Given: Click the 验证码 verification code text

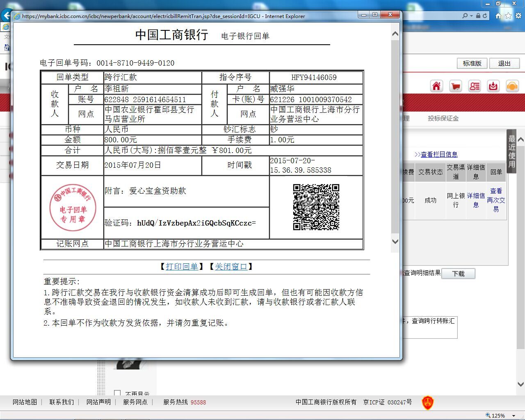Looking at the screenshot, I should tap(180, 223).
